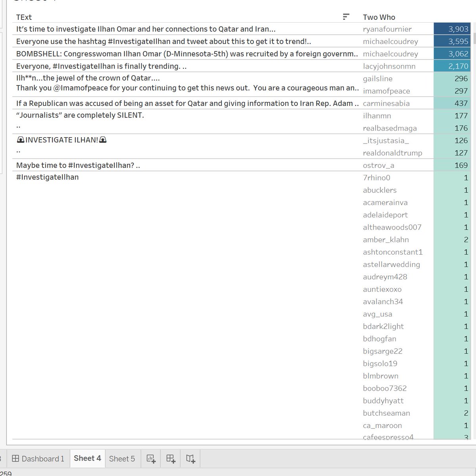Select the 3,903 value cell
476x476 pixels.
[x=453, y=29]
